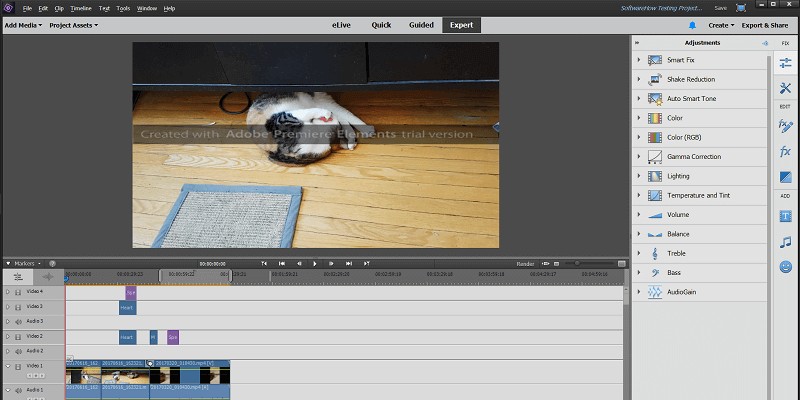The width and height of the screenshot is (800, 400).
Task: Click the keyframe controls icon in Adjustments header
Action: coord(764,43)
